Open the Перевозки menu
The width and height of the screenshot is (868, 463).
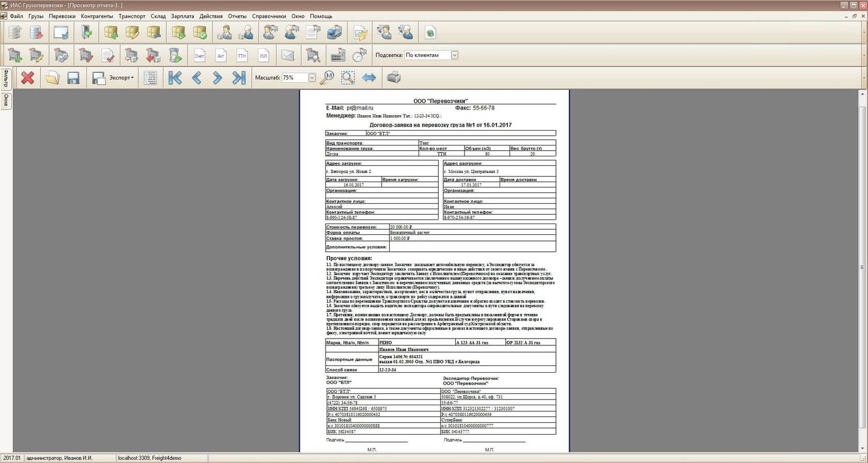62,16
